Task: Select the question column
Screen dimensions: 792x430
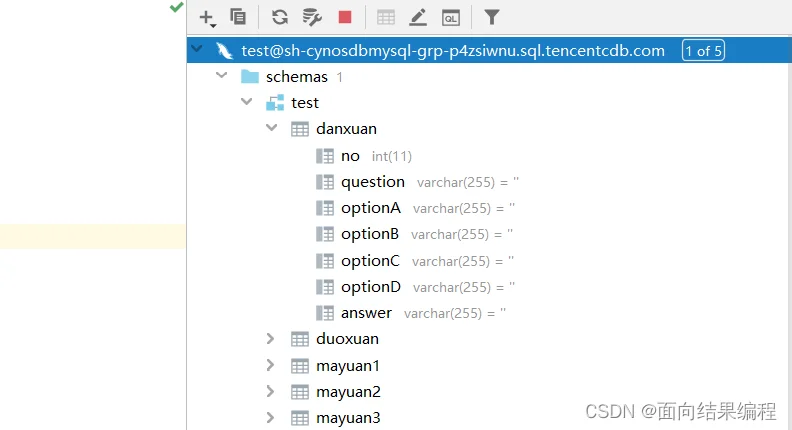Action: coord(372,182)
